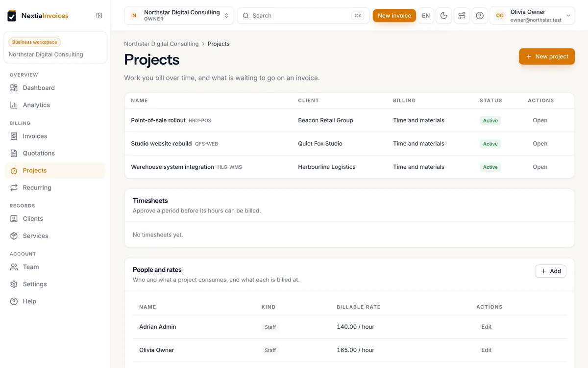Viewport: 588px width, 368px height.
Task: Click the Team people icon
Action: coord(14,267)
